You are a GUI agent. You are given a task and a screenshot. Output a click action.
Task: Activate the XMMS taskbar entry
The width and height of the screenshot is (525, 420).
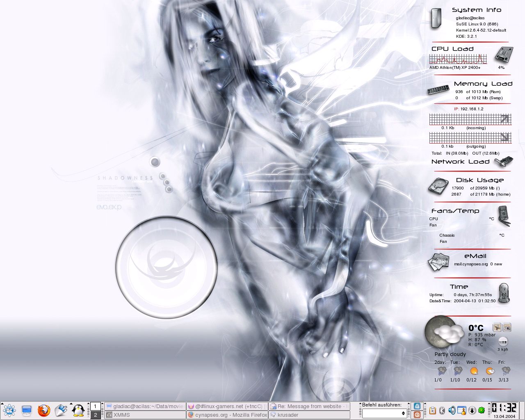click(145, 415)
